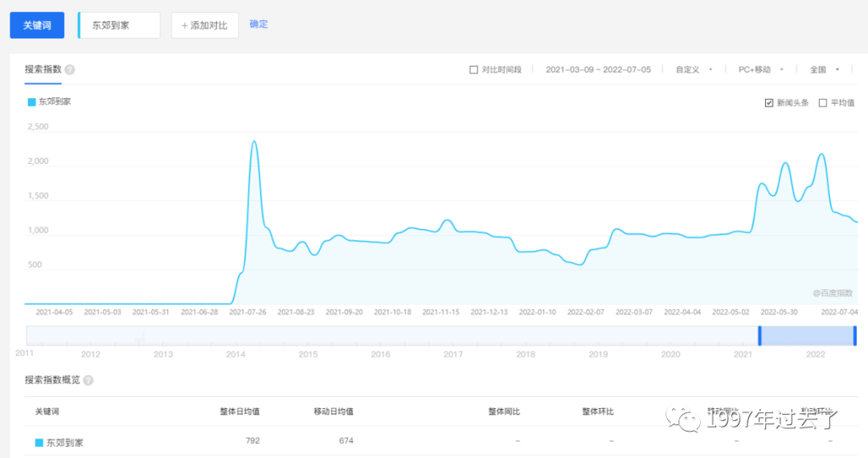Click the 确定 link
This screenshot has height=458, width=868.
click(259, 24)
